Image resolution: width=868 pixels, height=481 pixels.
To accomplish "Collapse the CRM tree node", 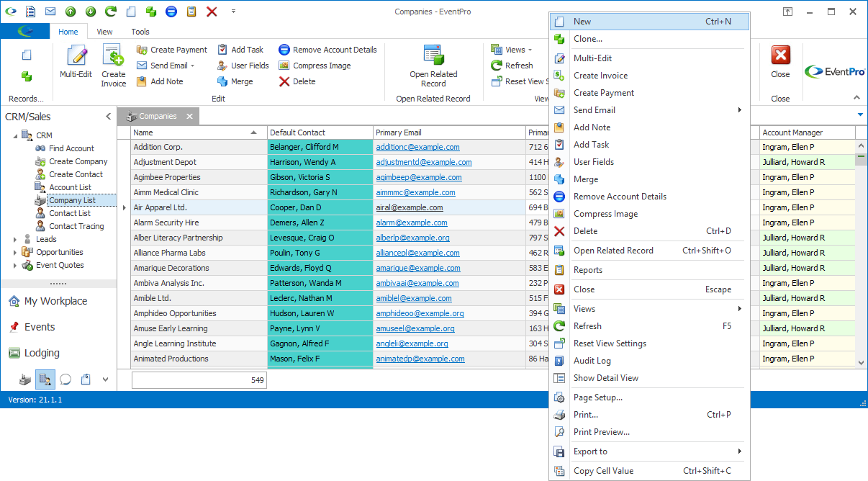I will pyautogui.click(x=15, y=135).
